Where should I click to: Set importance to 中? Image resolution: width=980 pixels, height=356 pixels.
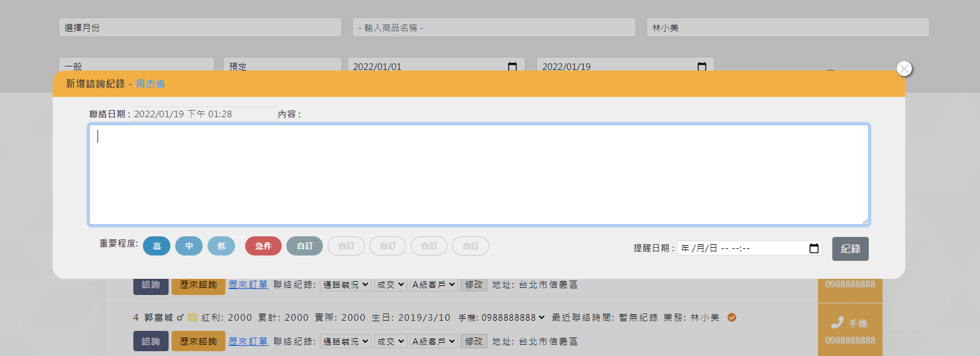tap(189, 246)
